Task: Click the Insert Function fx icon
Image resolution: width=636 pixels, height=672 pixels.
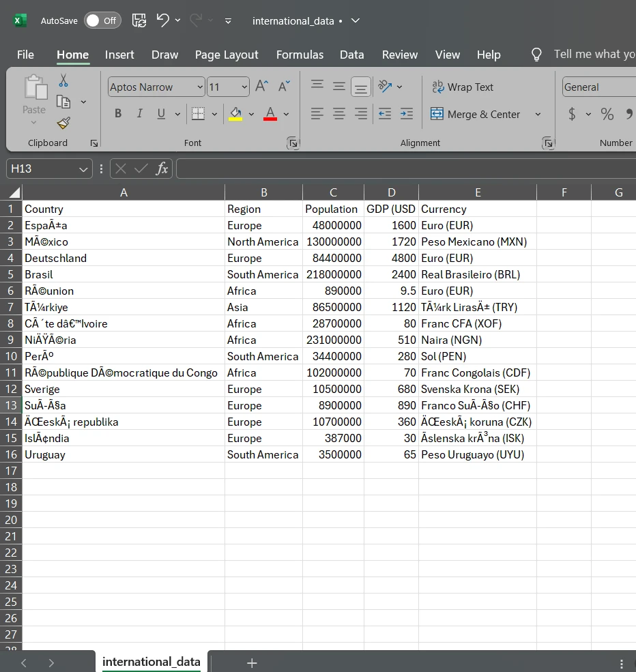Action: click(x=162, y=169)
